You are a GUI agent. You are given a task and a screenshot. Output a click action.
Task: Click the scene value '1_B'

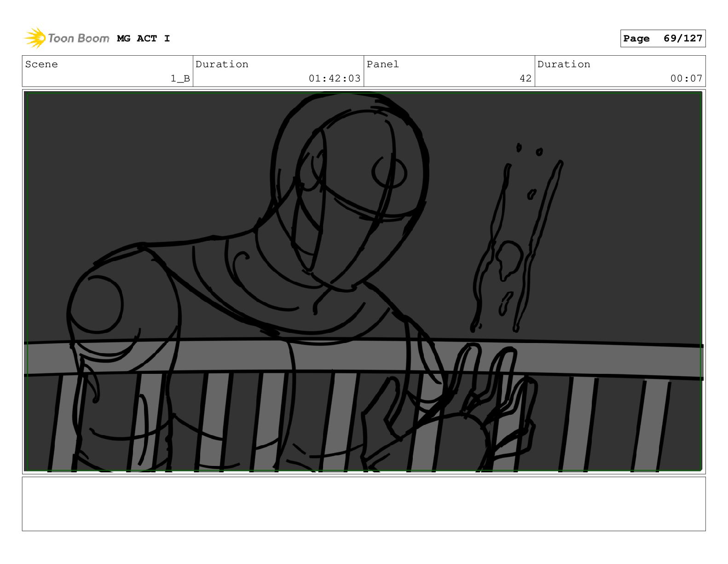point(180,79)
